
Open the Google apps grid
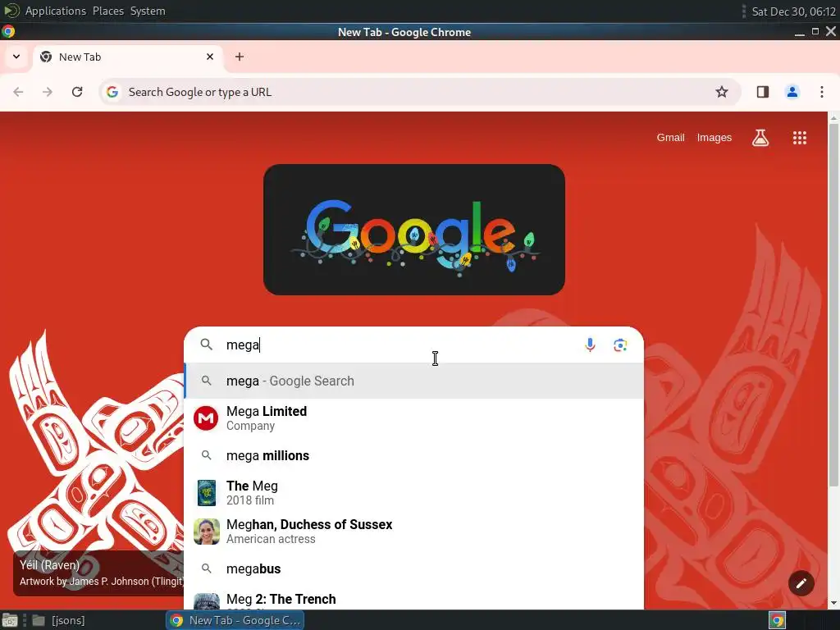click(x=799, y=138)
